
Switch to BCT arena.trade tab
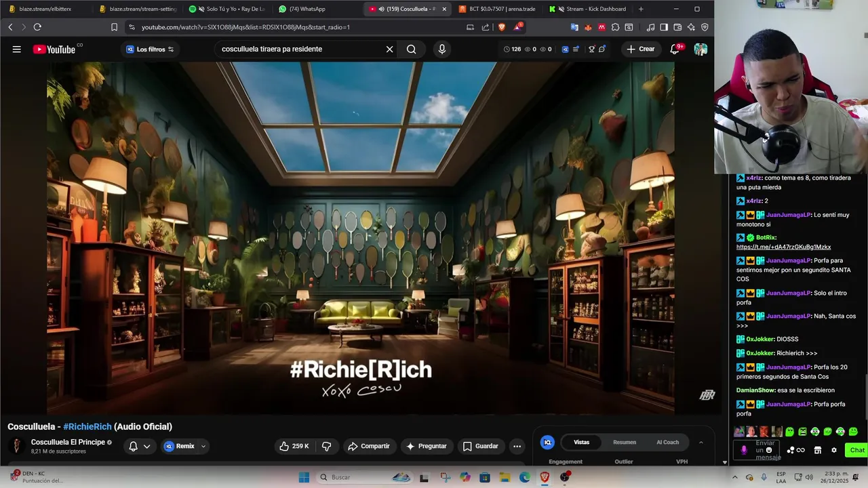click(x=497, y=9)
